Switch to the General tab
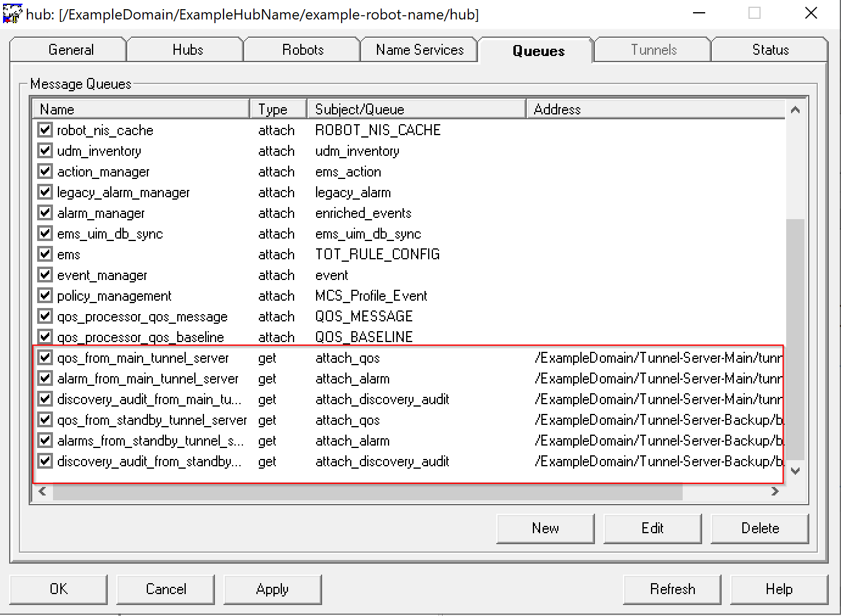Viewport: 841px width, 616px height. click(x=68, y=50)
